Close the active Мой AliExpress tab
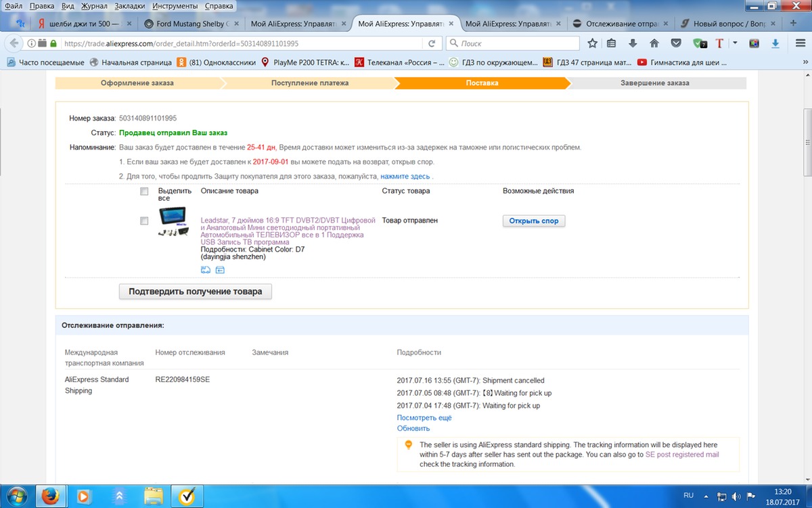 [x=451, y=24]
